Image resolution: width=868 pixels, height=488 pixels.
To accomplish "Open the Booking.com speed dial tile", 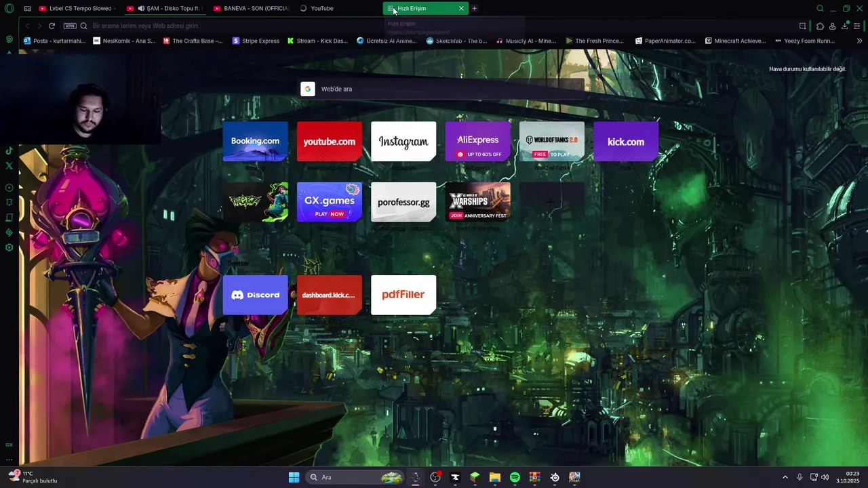I will [x=255, y=141].
